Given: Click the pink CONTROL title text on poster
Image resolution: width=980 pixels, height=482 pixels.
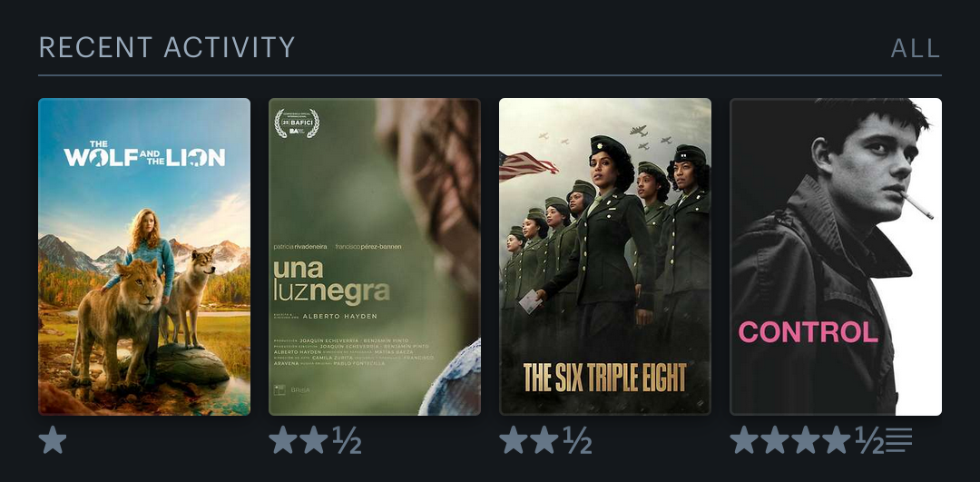Looking at the screenshot, I should click(x=808, y=331).
